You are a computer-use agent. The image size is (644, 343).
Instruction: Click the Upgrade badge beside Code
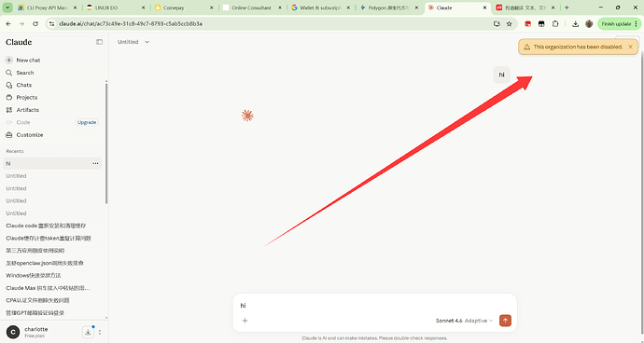pos(87,122)
